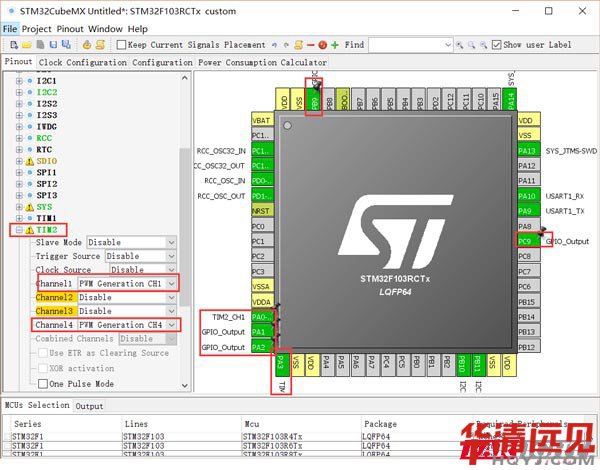Open the Find combo box dropdown
The height and width of the screenshot is (470, 600).
448,45
